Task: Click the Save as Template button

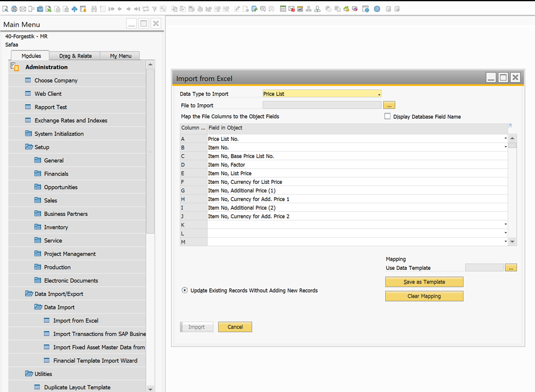Action: [x=424, y=282]
